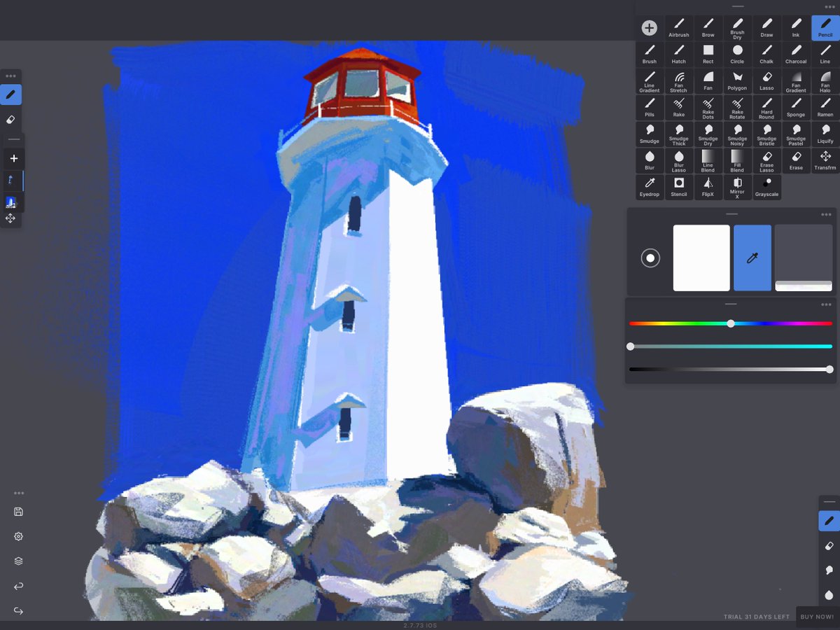The height and width of the screenshot is (630, 840).
Task: Select the Eyedrop tool in the brush grid
Action: pyautogui.click(x=650, y=188)
